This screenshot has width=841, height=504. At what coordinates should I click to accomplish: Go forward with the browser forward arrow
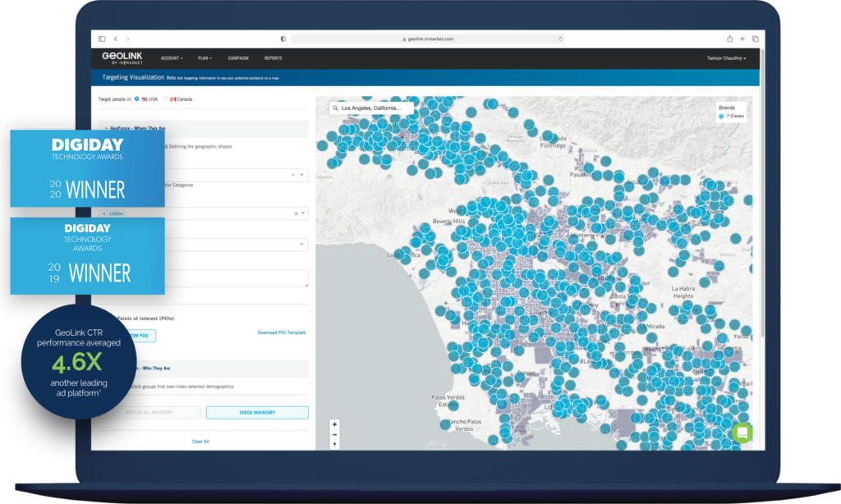(127, 39)
